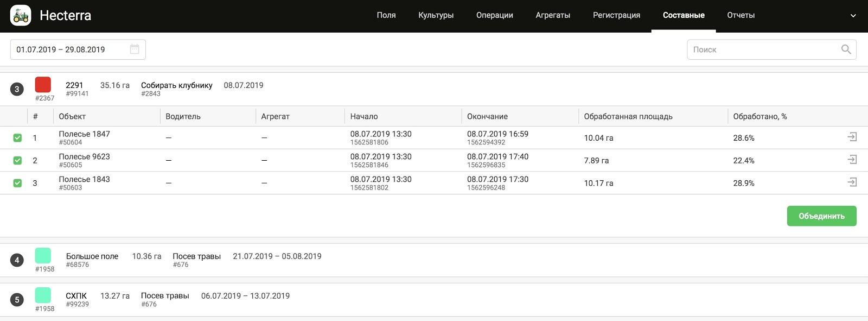868x321 pixels.
Task: Switch to the Отчеты tab
Action: tap(741, 15)
